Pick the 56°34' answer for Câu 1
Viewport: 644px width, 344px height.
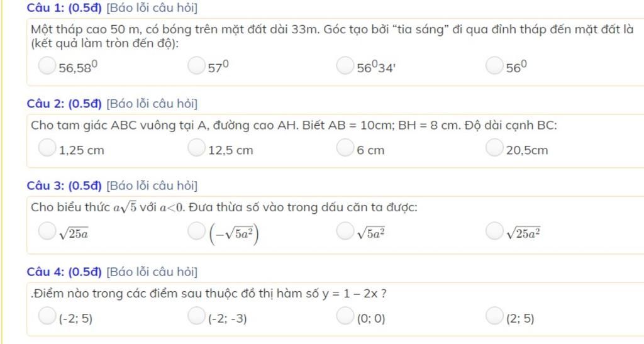345,65
